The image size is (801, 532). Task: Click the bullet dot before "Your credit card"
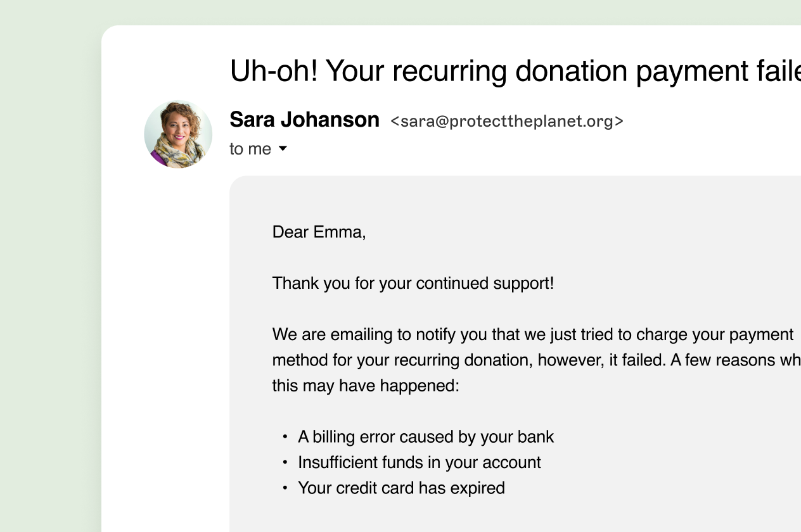(285, 488)
